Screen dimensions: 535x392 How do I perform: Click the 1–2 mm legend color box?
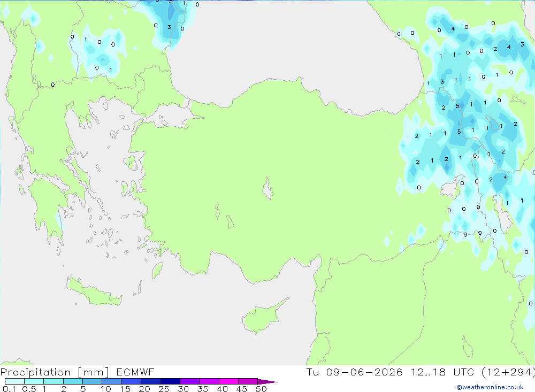(53, 381)
